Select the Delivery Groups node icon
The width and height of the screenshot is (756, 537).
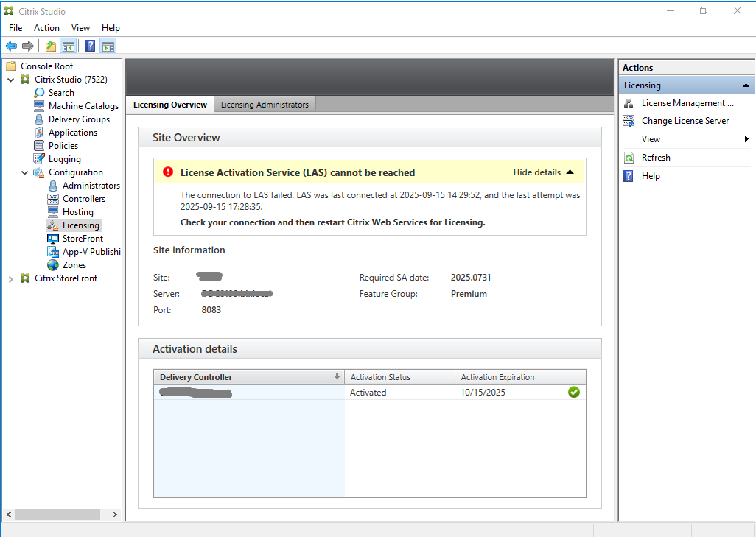click(x=40, y=119)
